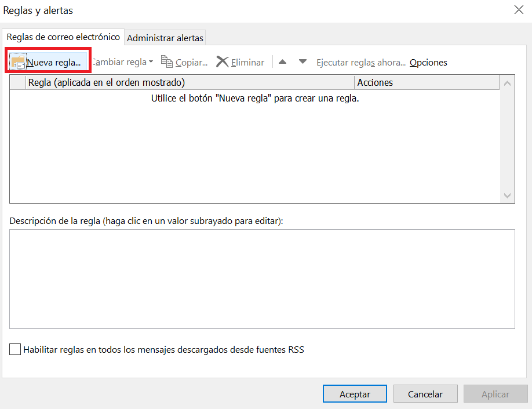Click the Acciones column header
The width and height of the screenshot is (532, 409).
point(427,82)
